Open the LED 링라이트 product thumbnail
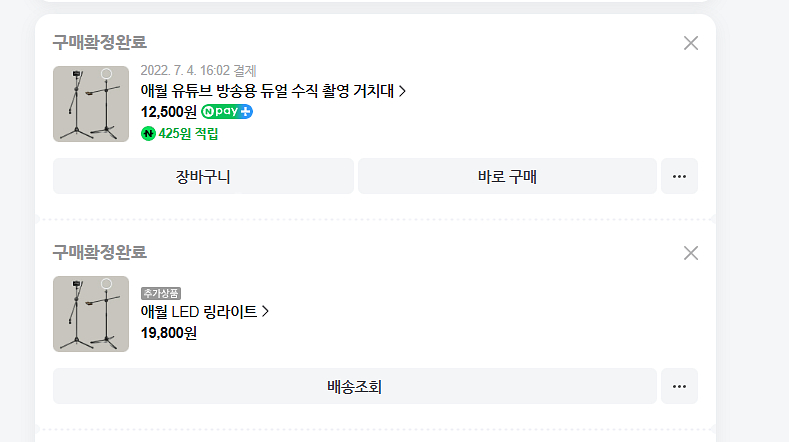The width and height of the screenshot is (789, 442). [91, 314]
